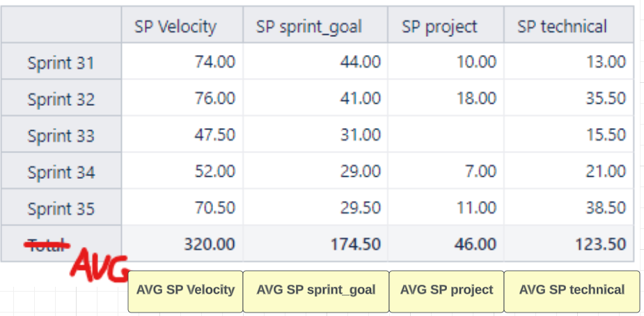Select the SP project column header
644x316 pixels.
(446, 24)
